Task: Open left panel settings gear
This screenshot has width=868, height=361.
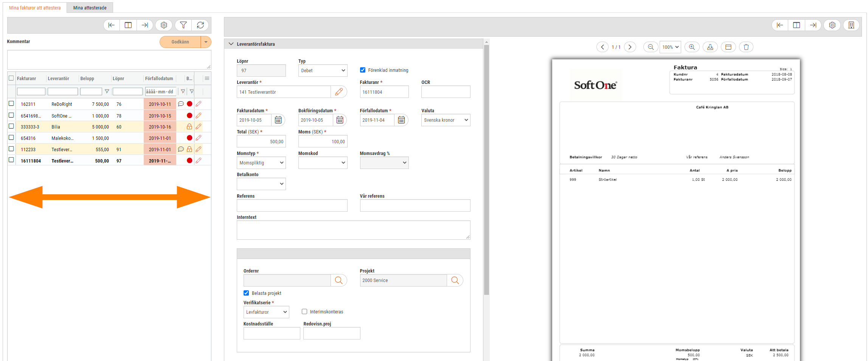Action: coord(164,25)
